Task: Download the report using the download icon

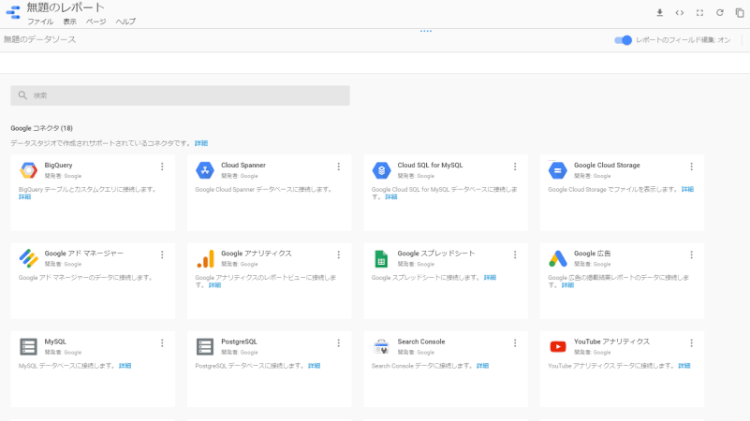Action: point(660,13)
